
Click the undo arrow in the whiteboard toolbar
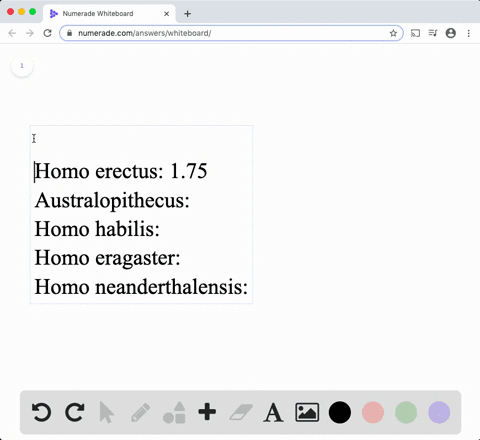coord(41,412)
